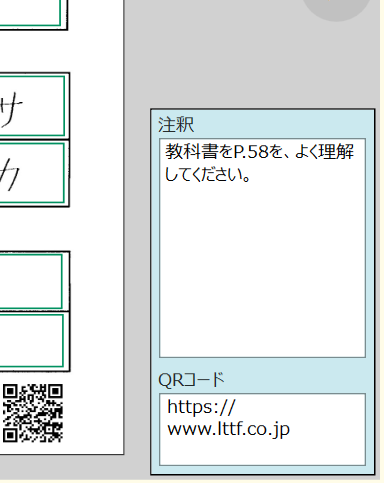This screenshot has height=483, width=384.
Task: Click empty space under URL in QR field
Action: (x=262, y=453)
